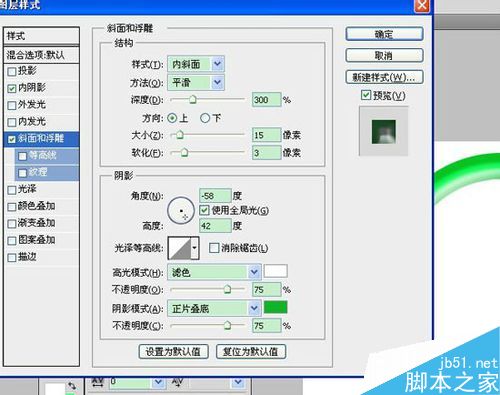
Task: Toggle 使用全局光 use global light checkbox
Action: (204, 210)
